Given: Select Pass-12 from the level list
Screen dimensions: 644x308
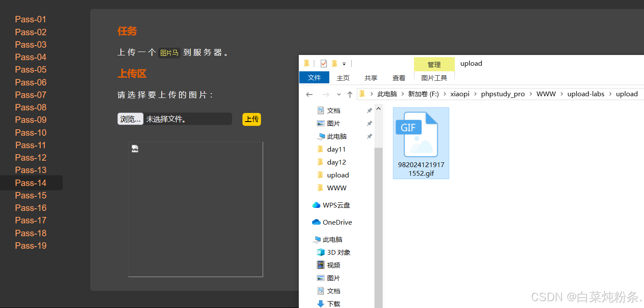Looking at the screenshot, I should pyautogui.click(x=31, y=158).
